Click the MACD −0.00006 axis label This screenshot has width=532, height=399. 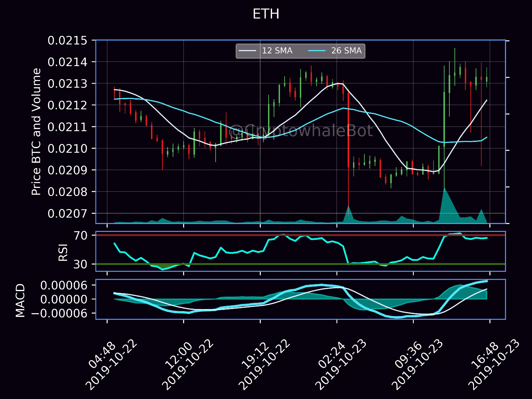[x=59, y=313]
